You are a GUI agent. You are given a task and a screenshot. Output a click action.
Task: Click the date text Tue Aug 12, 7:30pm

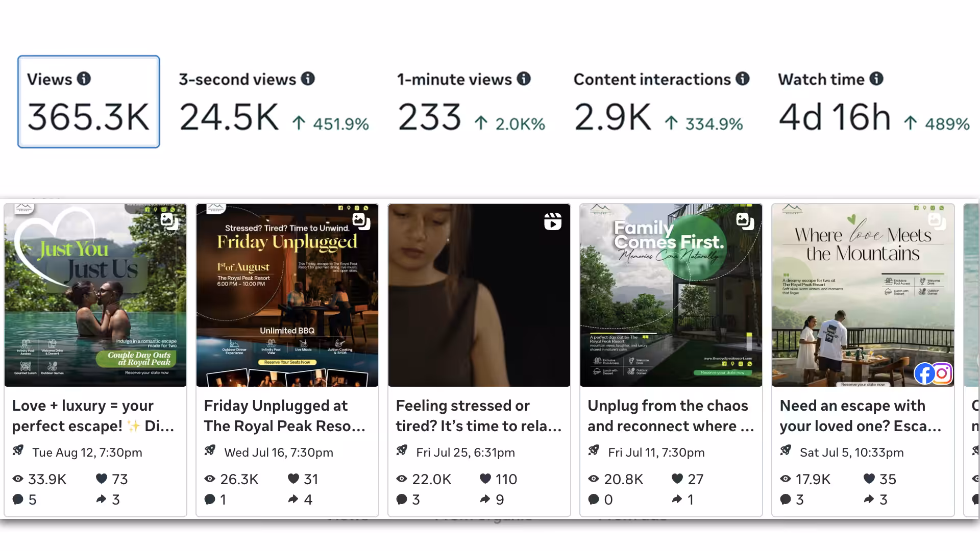pos(87,453)
